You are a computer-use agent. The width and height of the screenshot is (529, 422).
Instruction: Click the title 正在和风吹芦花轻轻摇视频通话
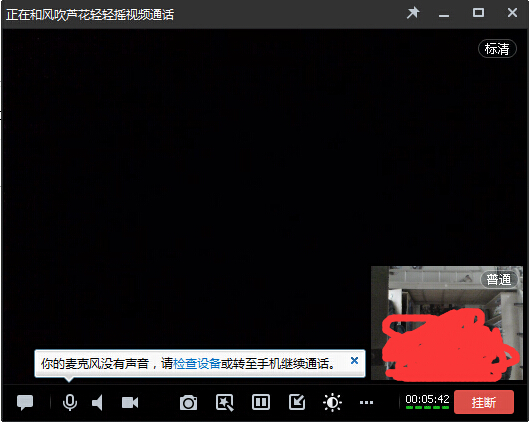pos(90,15)
